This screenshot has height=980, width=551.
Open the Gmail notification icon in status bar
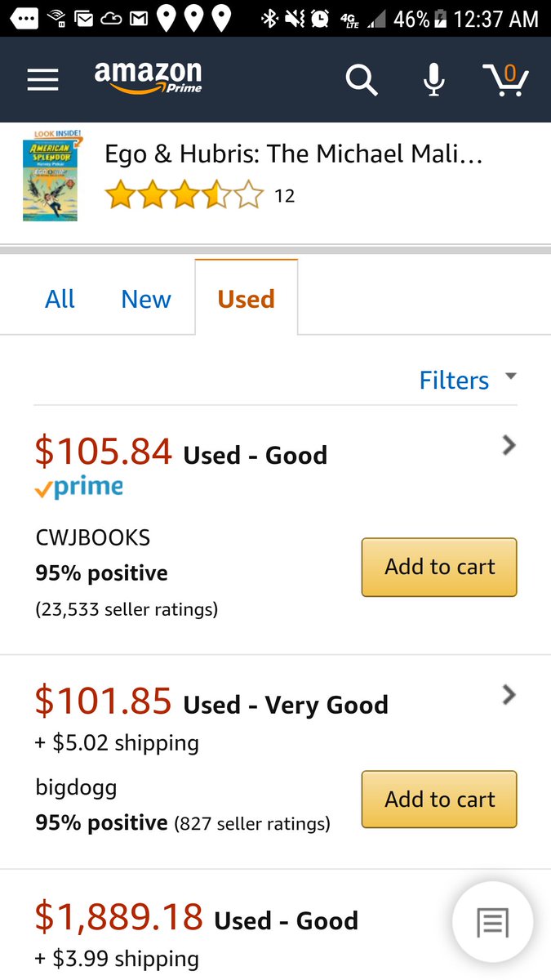pos(140,19)
